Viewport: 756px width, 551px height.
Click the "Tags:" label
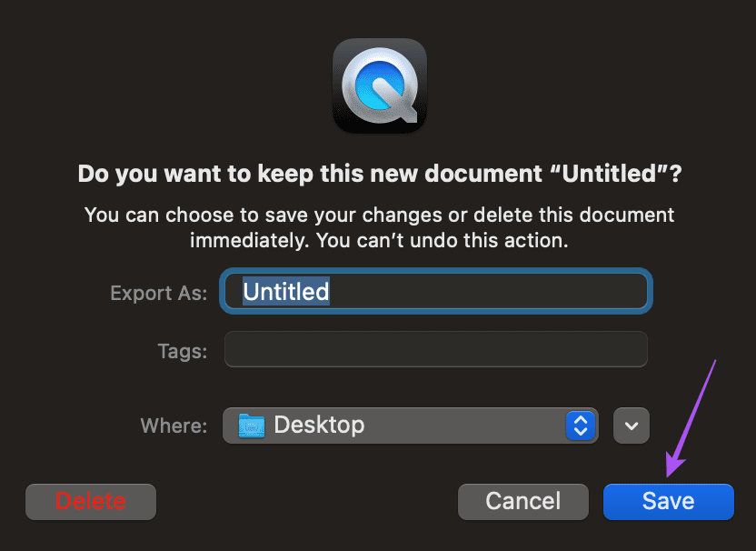coord(183,351)
